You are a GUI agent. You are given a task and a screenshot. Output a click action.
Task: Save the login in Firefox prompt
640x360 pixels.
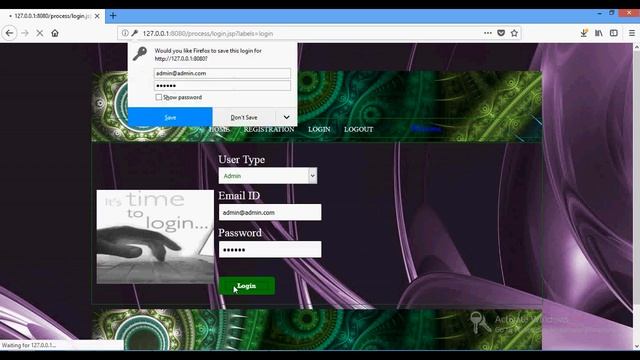coord(170,118)
